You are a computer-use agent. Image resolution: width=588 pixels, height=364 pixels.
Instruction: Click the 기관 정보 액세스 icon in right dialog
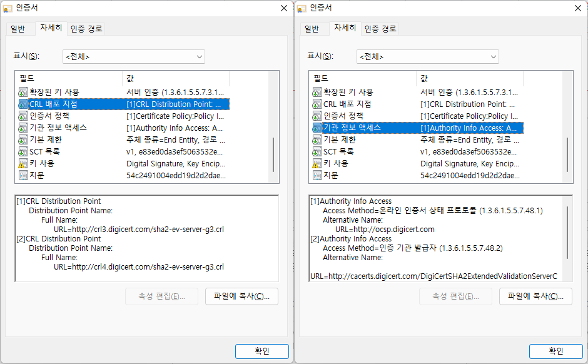pyautogui.click(x=317, y=128)
